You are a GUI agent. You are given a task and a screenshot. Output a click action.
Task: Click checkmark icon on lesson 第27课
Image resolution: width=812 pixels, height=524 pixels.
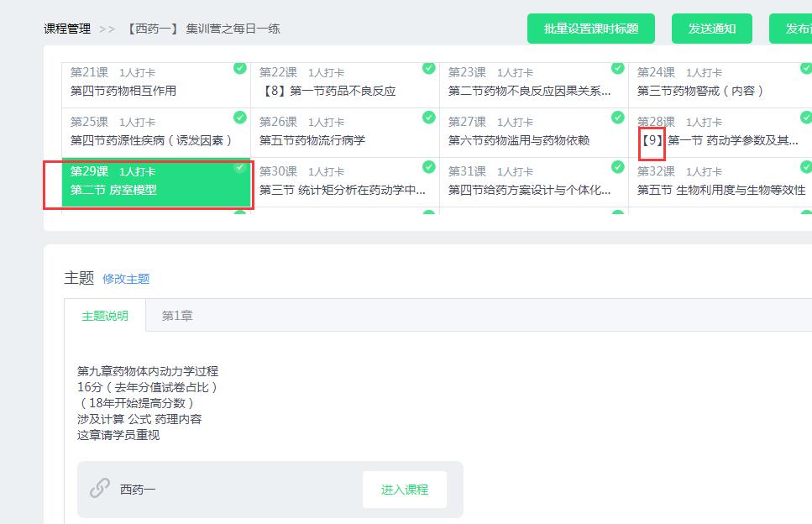pyautogui.click(x=618, y=118)
